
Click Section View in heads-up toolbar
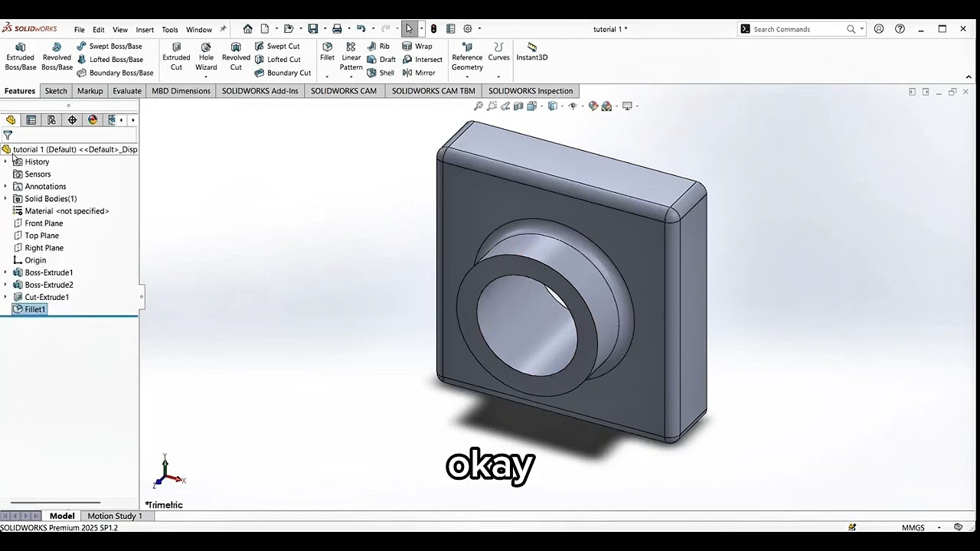pos(518,106)
